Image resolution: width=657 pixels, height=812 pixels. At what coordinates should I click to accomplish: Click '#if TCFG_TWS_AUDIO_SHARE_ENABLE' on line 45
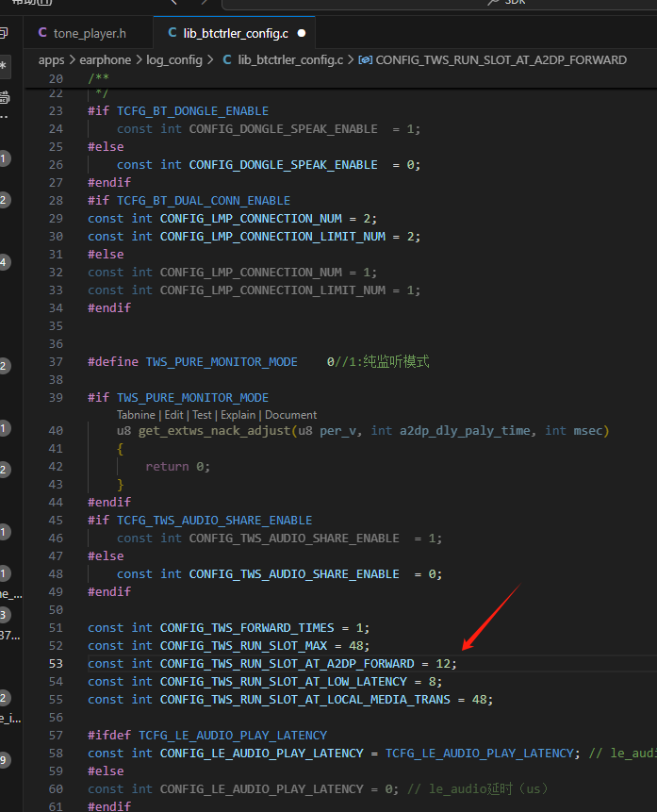click(x=200, y=521)
